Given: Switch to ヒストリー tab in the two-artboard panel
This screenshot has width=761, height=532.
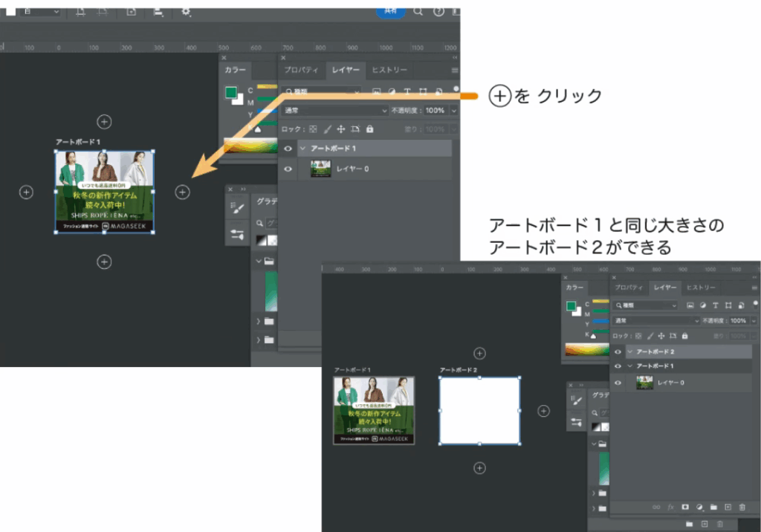Looking at the screenshot, I should [701, 288].
